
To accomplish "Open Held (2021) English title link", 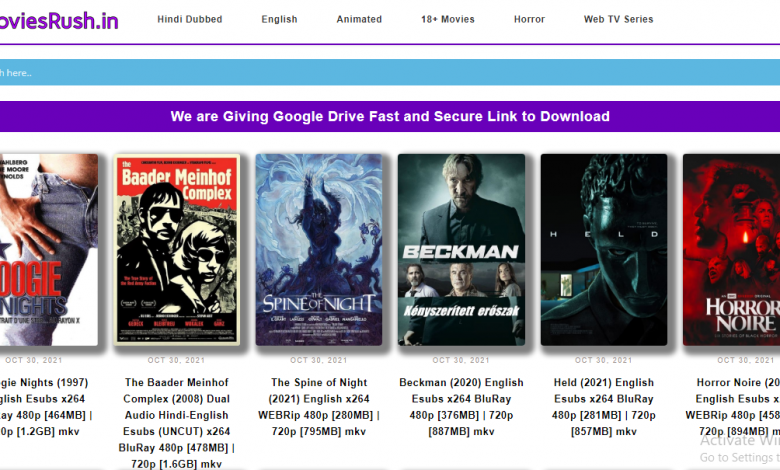I will click(x=604, y=407).
